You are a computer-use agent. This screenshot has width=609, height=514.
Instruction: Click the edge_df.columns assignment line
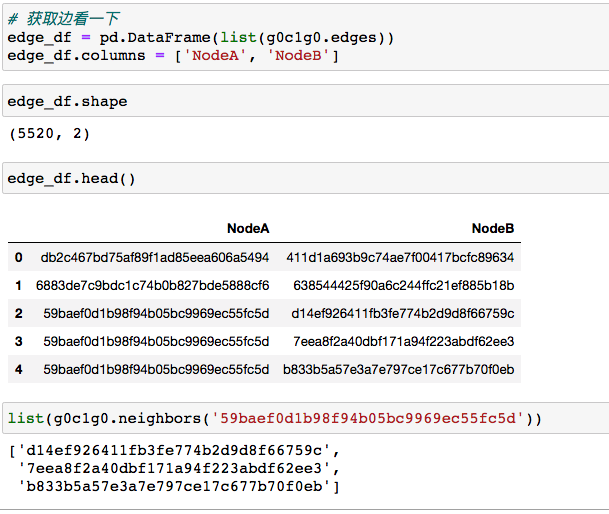pos(173,56)
